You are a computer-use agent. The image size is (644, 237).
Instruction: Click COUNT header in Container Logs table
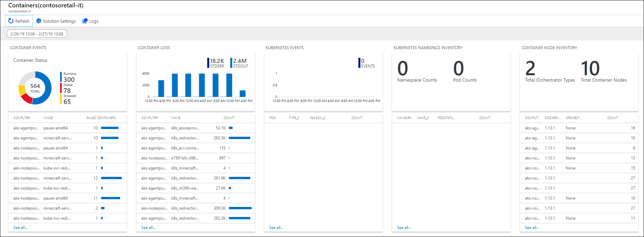coord(229,118)
